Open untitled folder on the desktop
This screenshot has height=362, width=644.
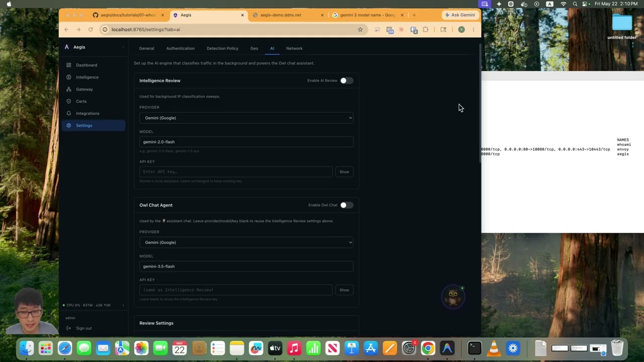point(622,27)
